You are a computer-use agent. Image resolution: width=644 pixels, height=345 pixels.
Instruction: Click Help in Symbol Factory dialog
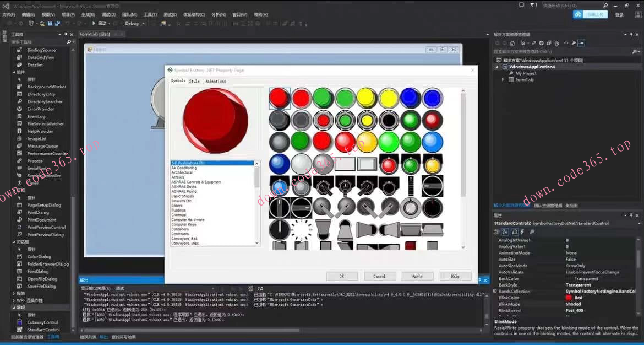pos(455,276)
